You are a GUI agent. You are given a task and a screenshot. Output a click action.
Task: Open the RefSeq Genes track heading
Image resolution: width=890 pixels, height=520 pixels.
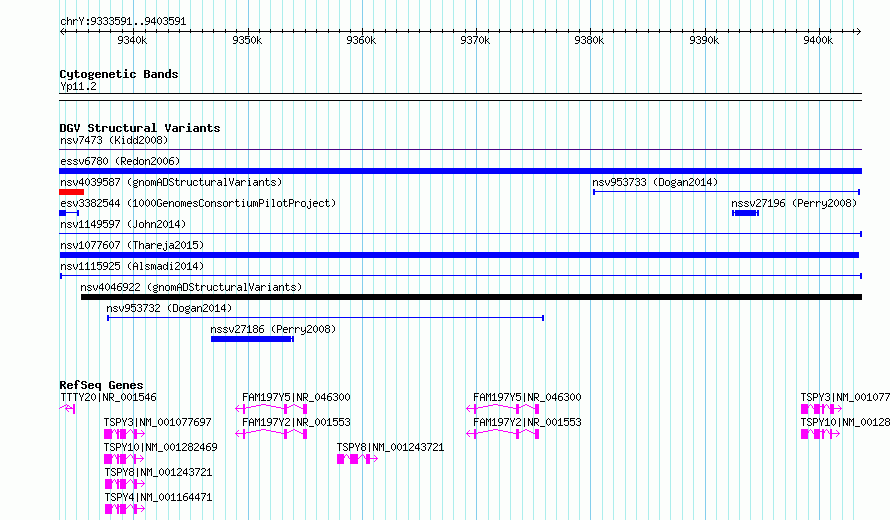tap(101, 385)
